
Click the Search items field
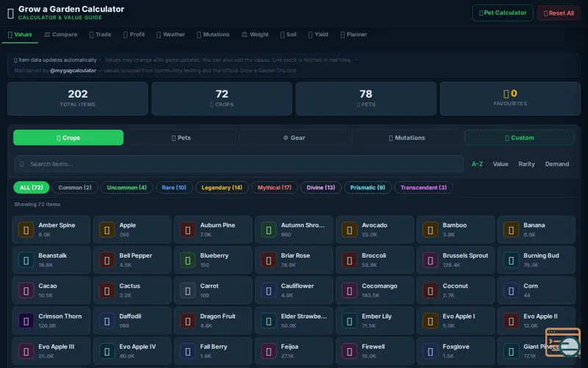[x=239, y=164]
